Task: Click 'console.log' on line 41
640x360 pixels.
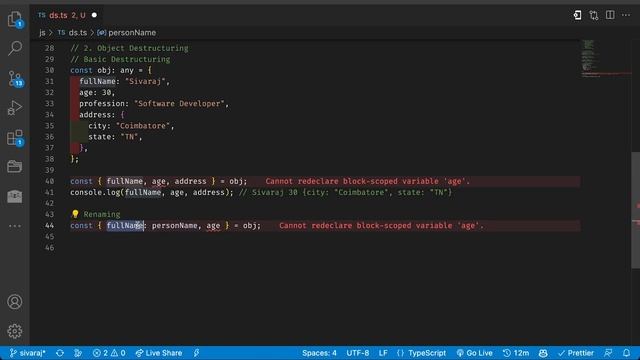Action: click(95, 192)
